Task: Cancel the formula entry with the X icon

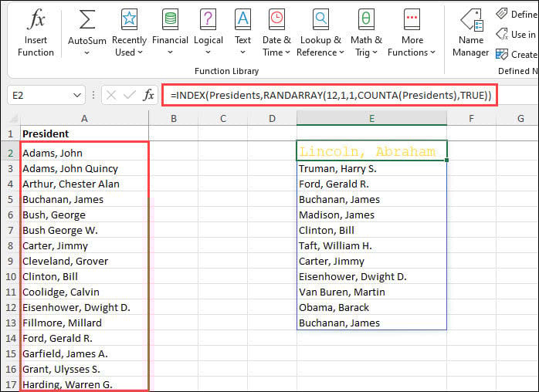Action: click(x=111, y=95)
